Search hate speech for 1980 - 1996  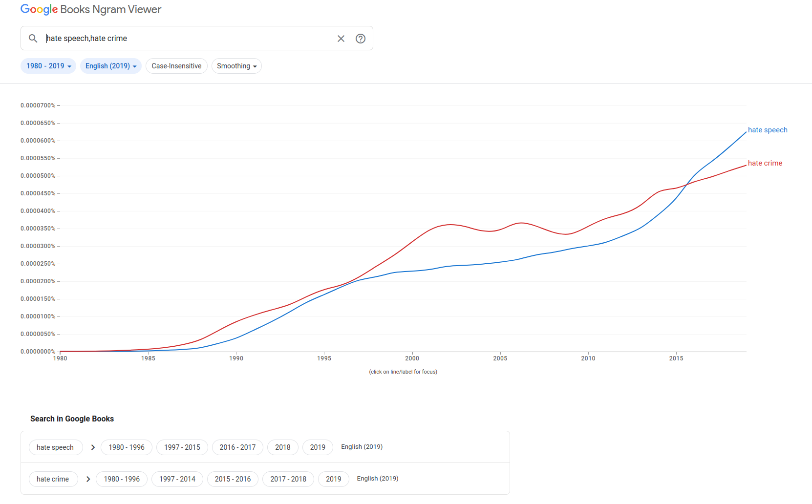(127, 447)
